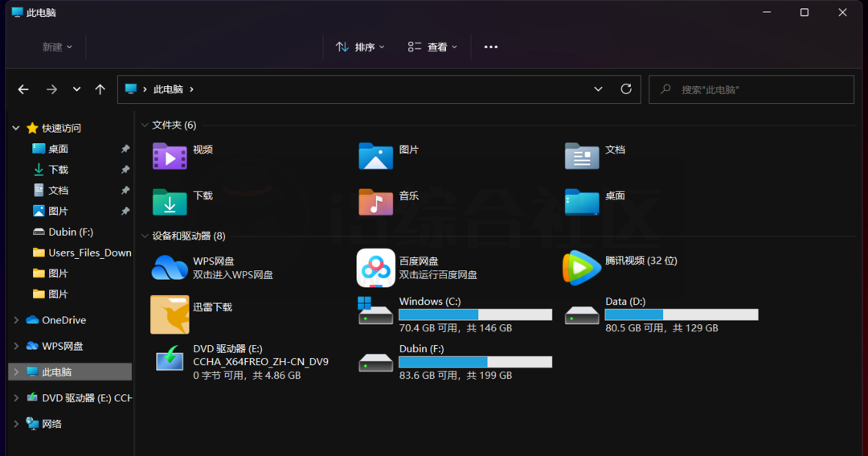Screen dimensions: 868x456
Task: Select the Dubin (F:) drive icon in the main pane
Action: tap(375, 363)
